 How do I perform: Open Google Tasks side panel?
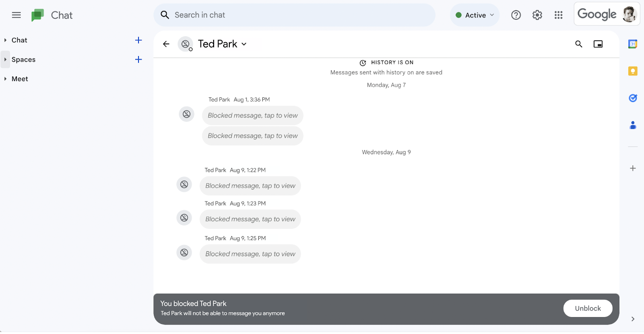(x=633, y=98)
